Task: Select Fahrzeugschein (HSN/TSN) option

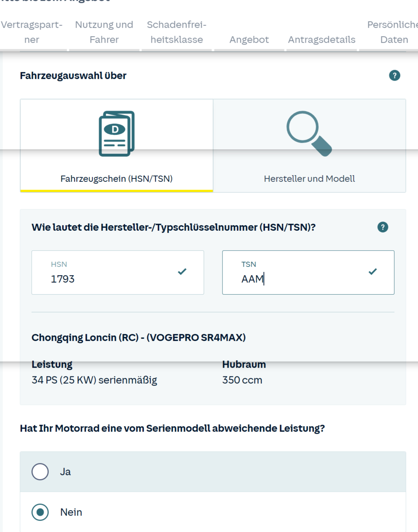Action: click(x=117, y=145)
